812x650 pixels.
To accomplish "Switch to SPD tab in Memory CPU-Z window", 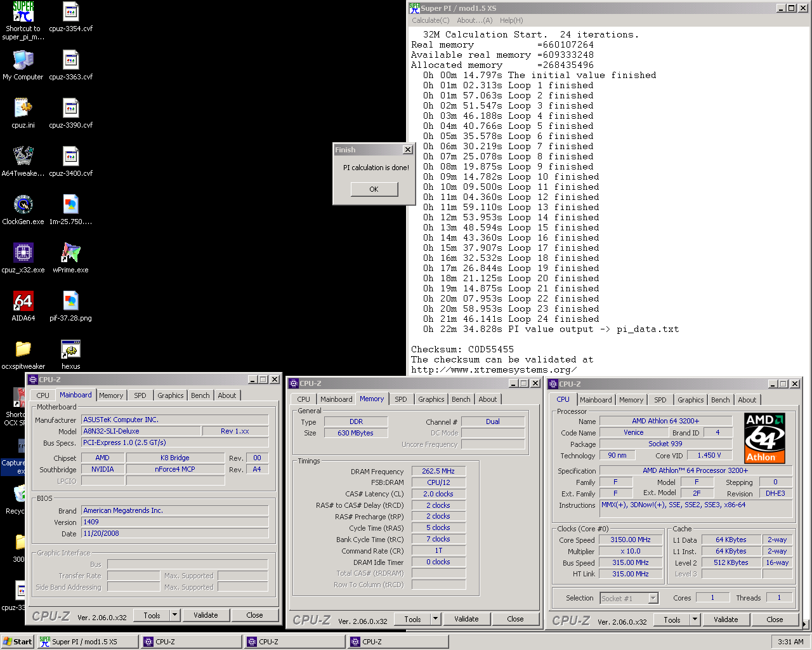I will pos(401,399).
